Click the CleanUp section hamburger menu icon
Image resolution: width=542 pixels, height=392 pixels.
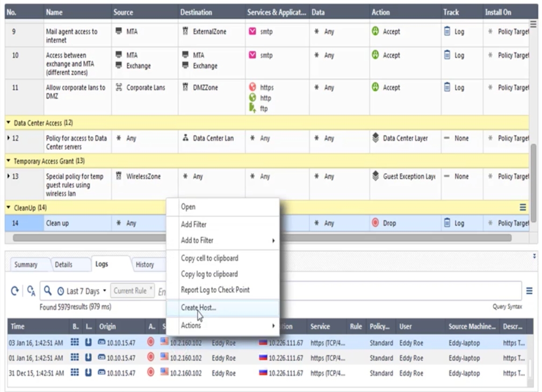pos(523,207)
